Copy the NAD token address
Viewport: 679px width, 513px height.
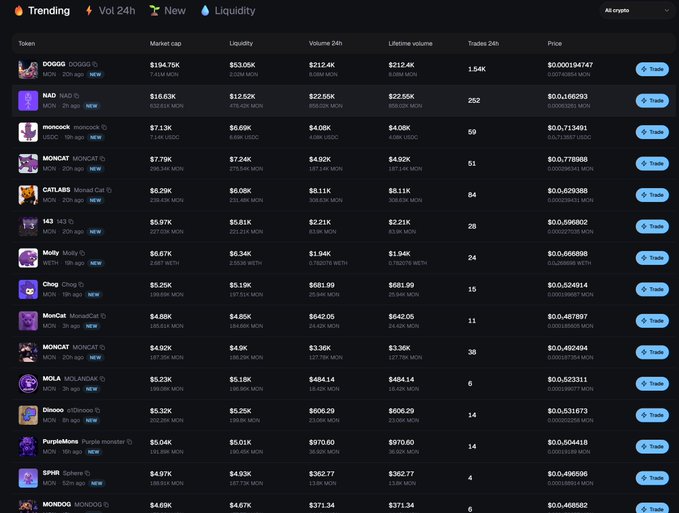point(76,96)
